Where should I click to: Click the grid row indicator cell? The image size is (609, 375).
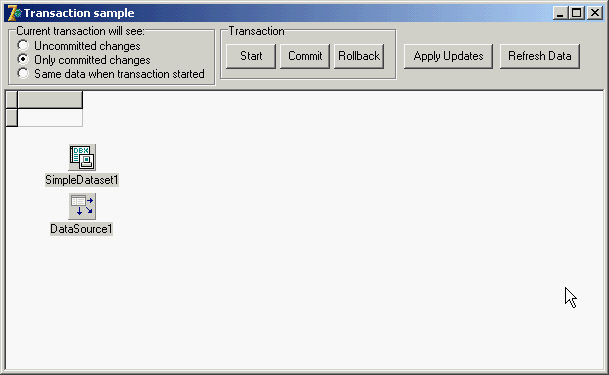12,118
